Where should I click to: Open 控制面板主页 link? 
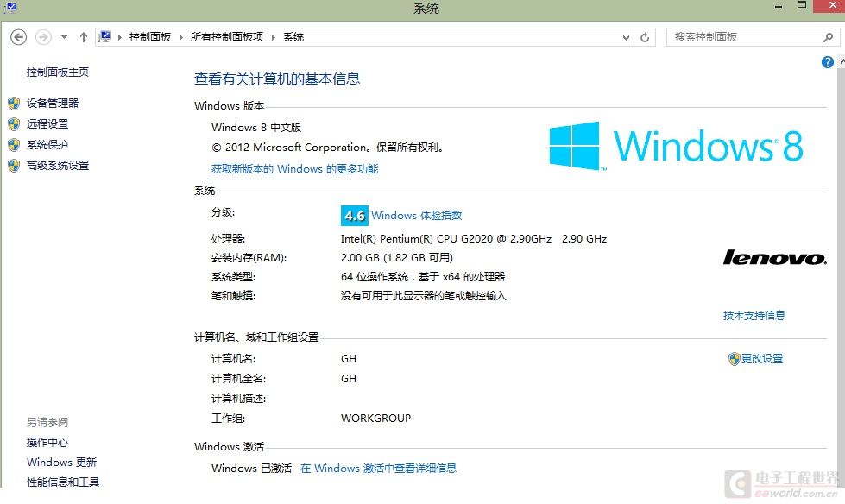point(58,72)
